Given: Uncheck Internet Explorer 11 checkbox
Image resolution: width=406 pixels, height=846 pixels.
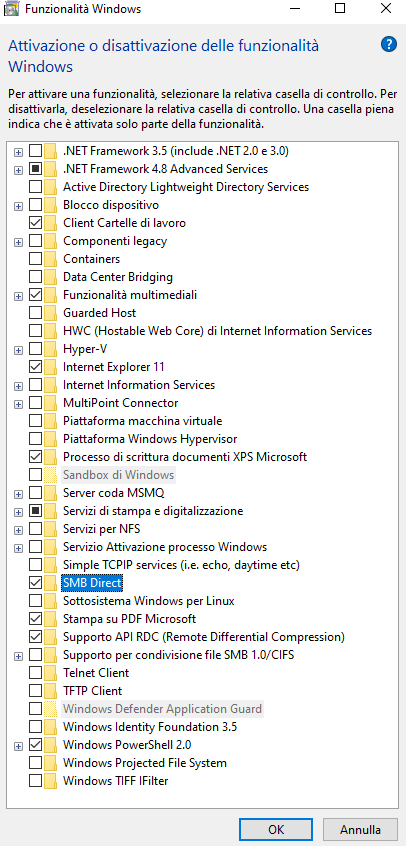Looking at the screenshot, I should coord(35,367).
